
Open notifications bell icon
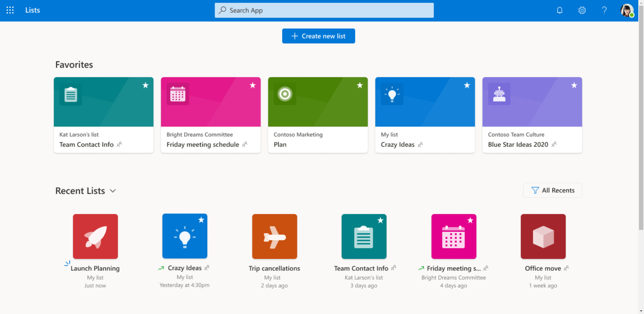pyautogui.click(x=559, y=10)
